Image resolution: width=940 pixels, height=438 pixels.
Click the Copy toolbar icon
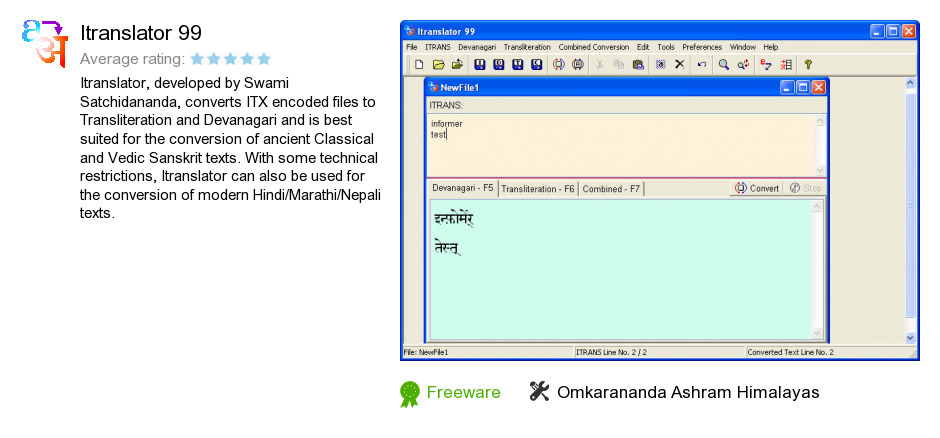619,64
